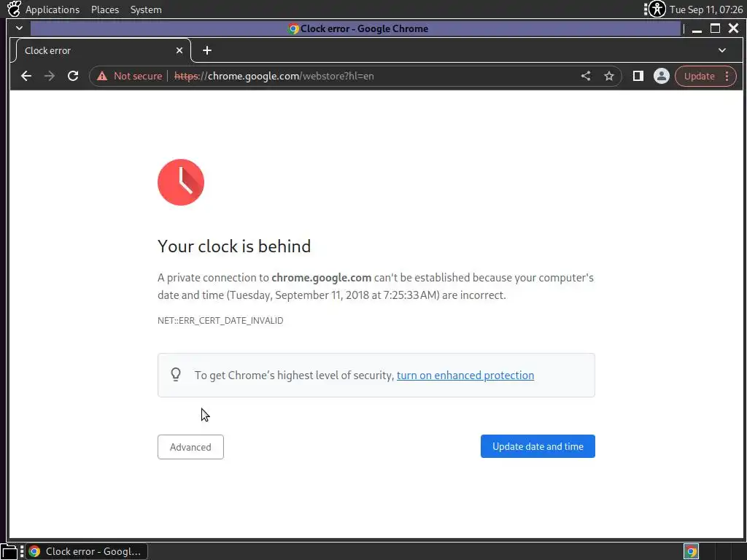Screen dimensions: 747x560
Task: Click the Your clock is behind heading
Action: pyautogui.click(x=234, y=246)
